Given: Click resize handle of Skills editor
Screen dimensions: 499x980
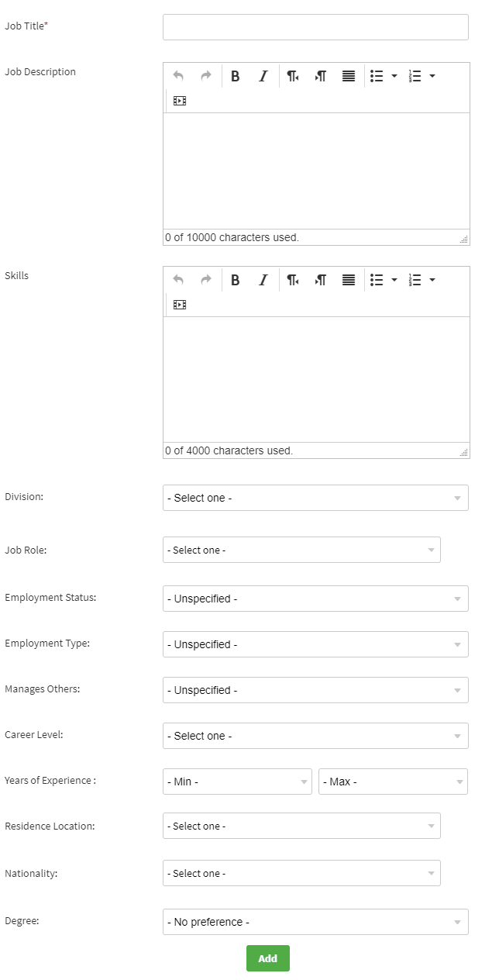Looking at the screenshot, I should point(464,453).
